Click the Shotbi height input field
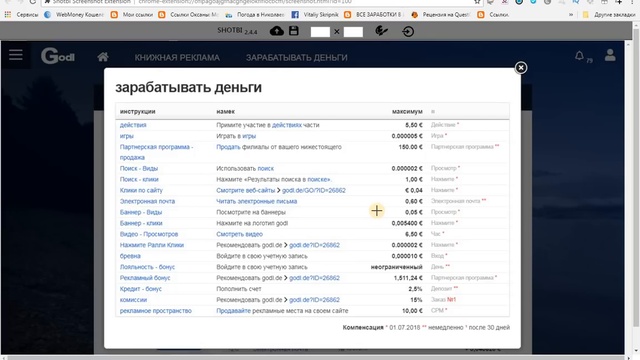Image resolution: width=640 pixels, height=360 pixels. [x=353, y=32]
